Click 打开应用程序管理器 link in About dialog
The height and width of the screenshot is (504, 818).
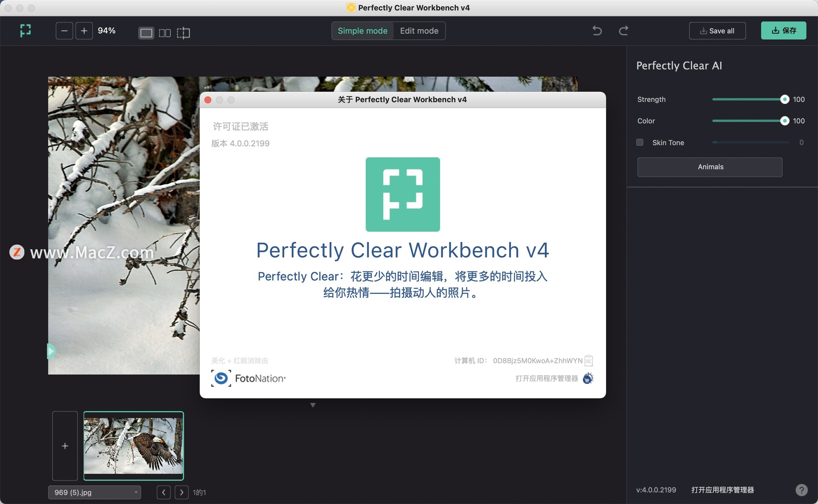(547, 378)
